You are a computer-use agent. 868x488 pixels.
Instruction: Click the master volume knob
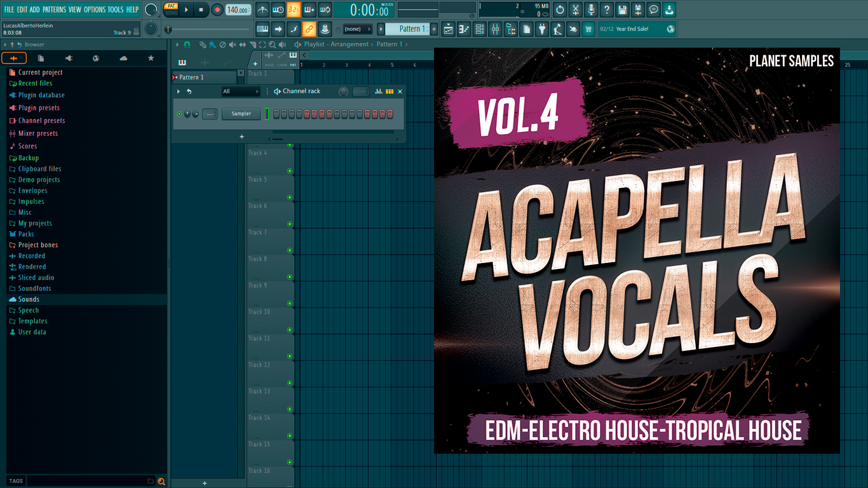(151, 10)
